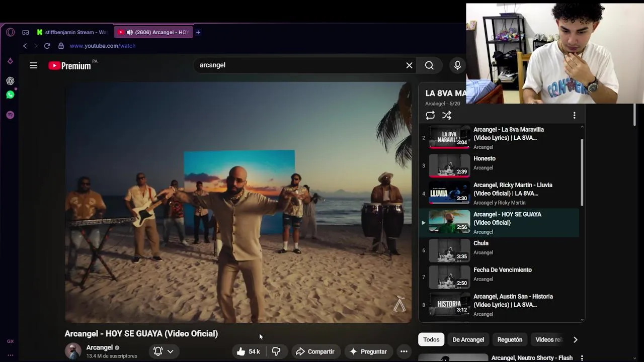Play La 8va Maravilla lyrics video
The height and width of the screenshot is (362, 644).
pyautogui.click(x=499, y=137)
